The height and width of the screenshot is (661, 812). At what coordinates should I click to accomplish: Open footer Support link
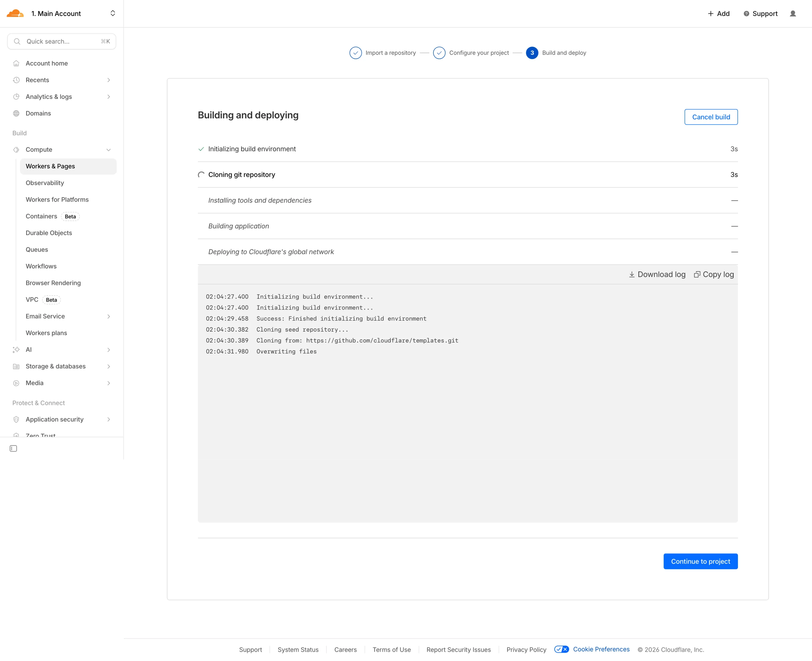250,650
